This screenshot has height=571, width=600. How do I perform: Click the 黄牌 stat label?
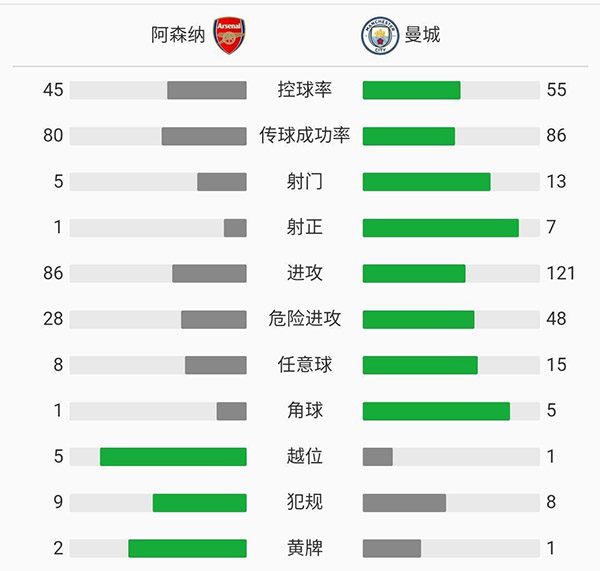tap(304, 548)
